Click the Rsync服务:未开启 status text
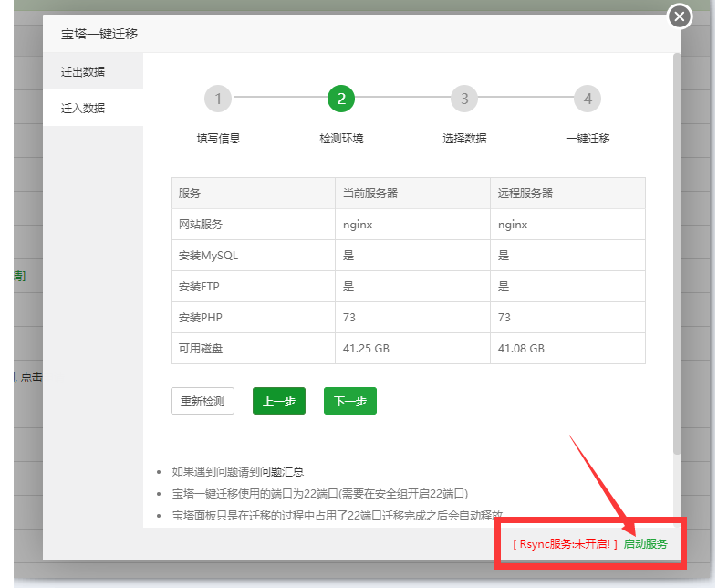 coord(565,544)
